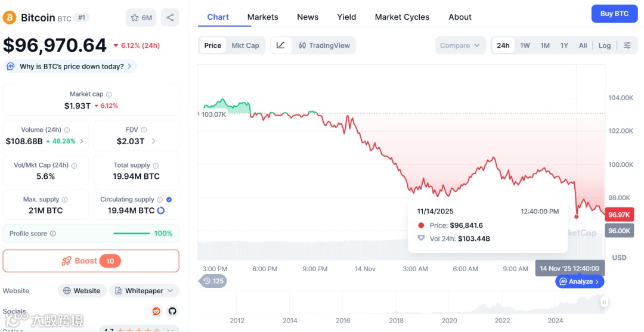Open the GitHub social link
Viewport: 644px width, 332px height.
[x=172, y=311]
